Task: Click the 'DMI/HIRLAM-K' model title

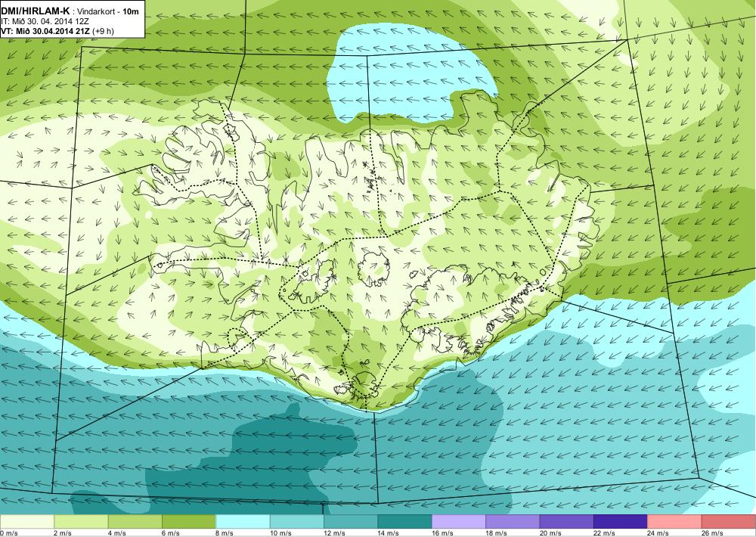Action: tap(35, 10)
